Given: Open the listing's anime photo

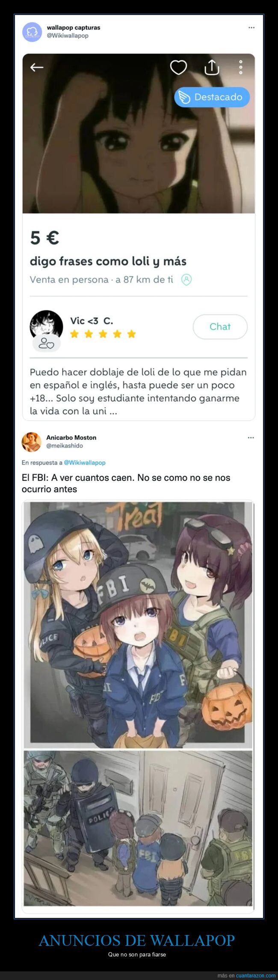Looking at the screenshot, I should click(x=139, y=134).
